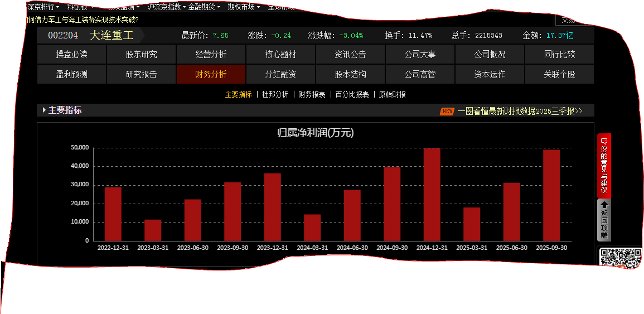Screen dimensions: 644x314
Task: Click the 2023-09-30 net profit bar
Action: (x=233, y=212)
